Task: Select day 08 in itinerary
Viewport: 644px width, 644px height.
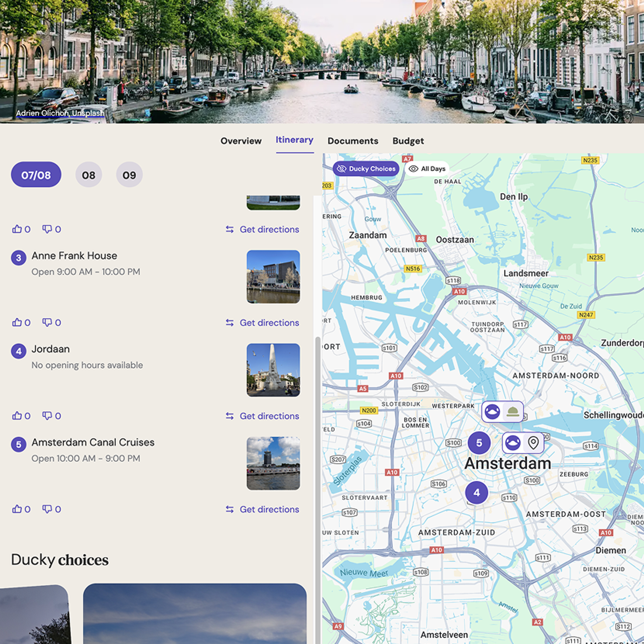Action: pyautogui.click(x=89, y=175)
